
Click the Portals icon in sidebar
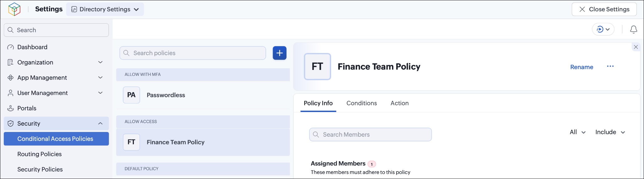pyautogui.click(x=11, y=108)
